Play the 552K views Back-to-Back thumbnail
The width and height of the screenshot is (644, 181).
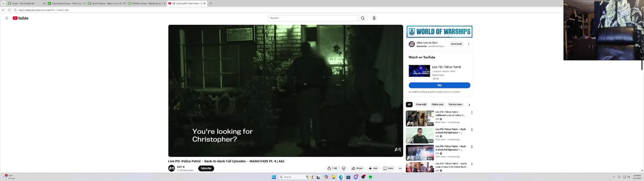coord(420,135)
